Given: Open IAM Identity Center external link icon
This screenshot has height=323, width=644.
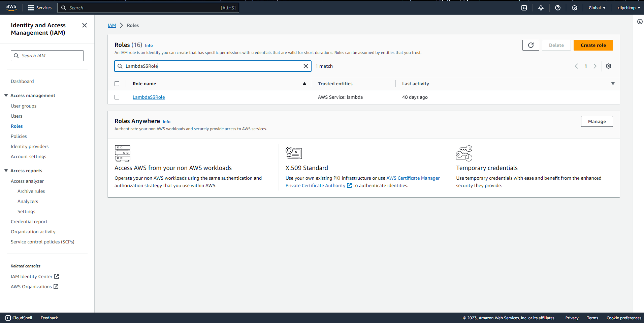Looking at the screenshot, I should coord(57,276).
